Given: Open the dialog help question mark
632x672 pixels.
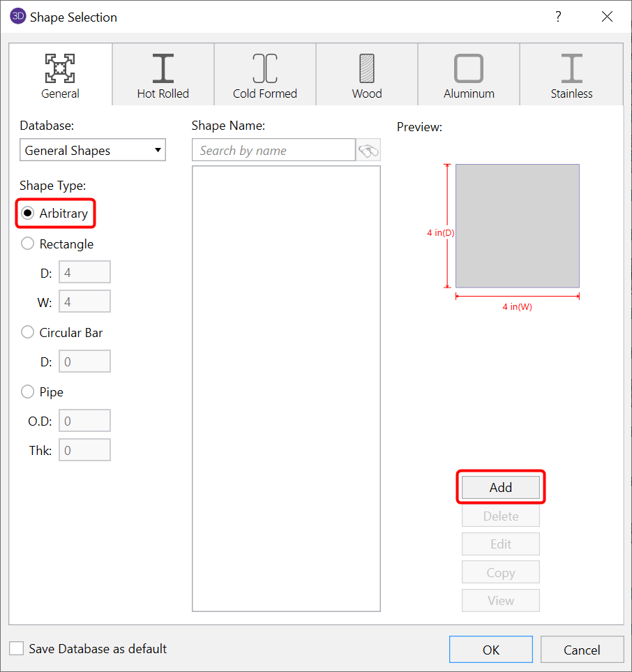Looking at the screenshot, I should coord(558,16).
